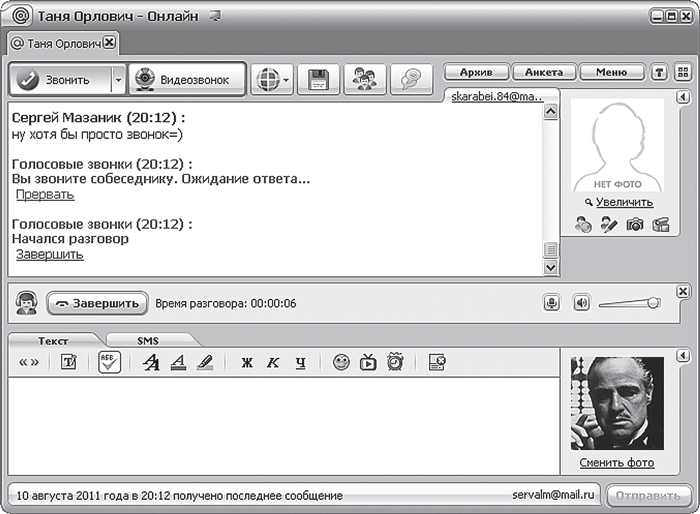Adjust the call volume slider
This screenshot has height=514, width=700.
click(x=629, y=303)
